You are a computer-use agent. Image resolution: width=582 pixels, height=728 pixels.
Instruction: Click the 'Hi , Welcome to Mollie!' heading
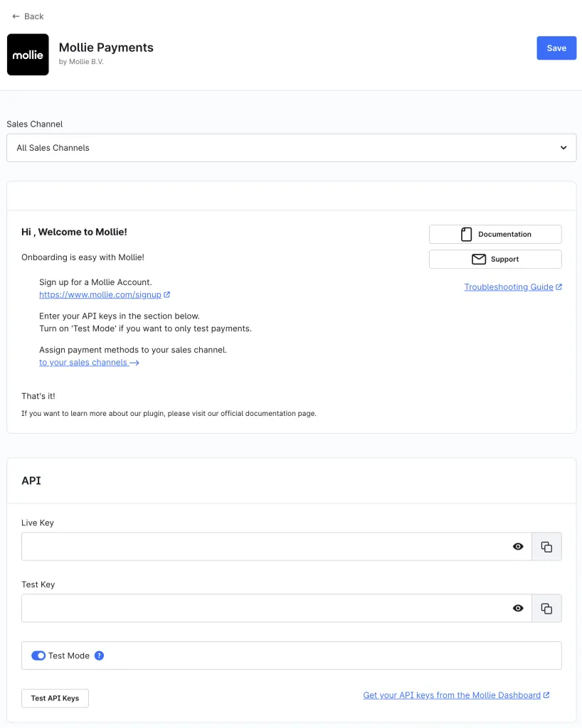click(x=74, y=232)
